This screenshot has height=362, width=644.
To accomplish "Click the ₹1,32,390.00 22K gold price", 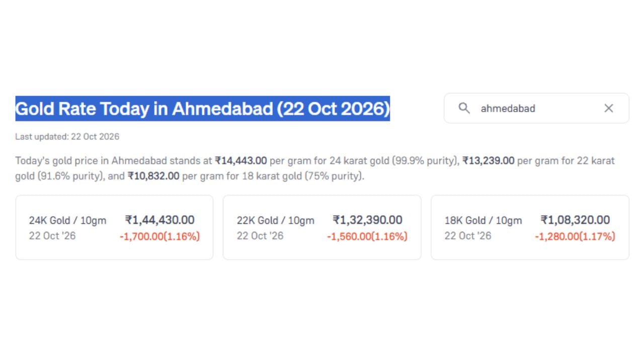I will [367, 220].
